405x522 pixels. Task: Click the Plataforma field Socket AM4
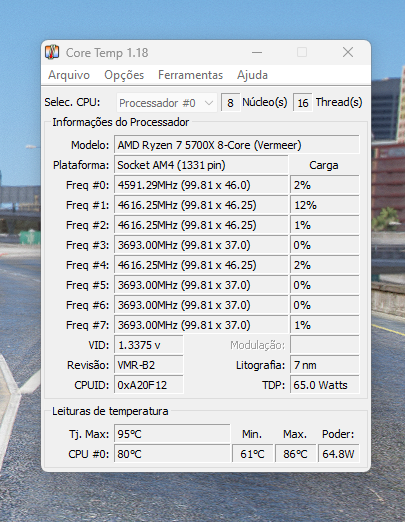coord(201,165)
